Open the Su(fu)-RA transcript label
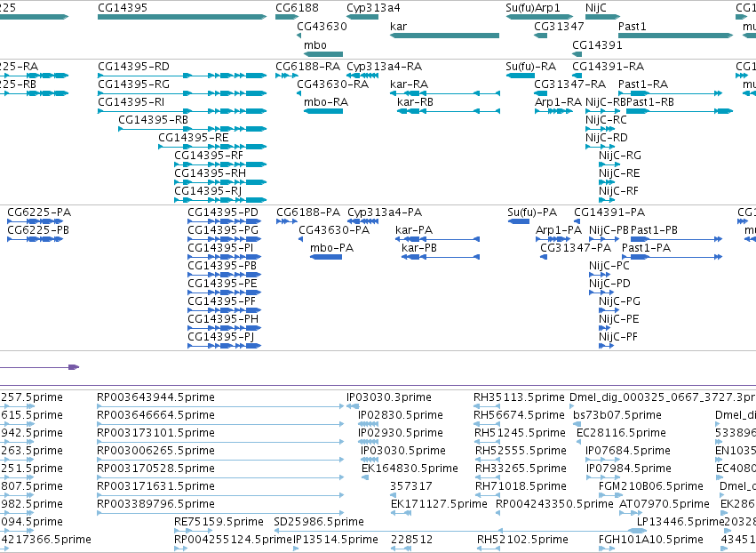Viewport: 756px width, 553px height. click(x=531, y=66)
